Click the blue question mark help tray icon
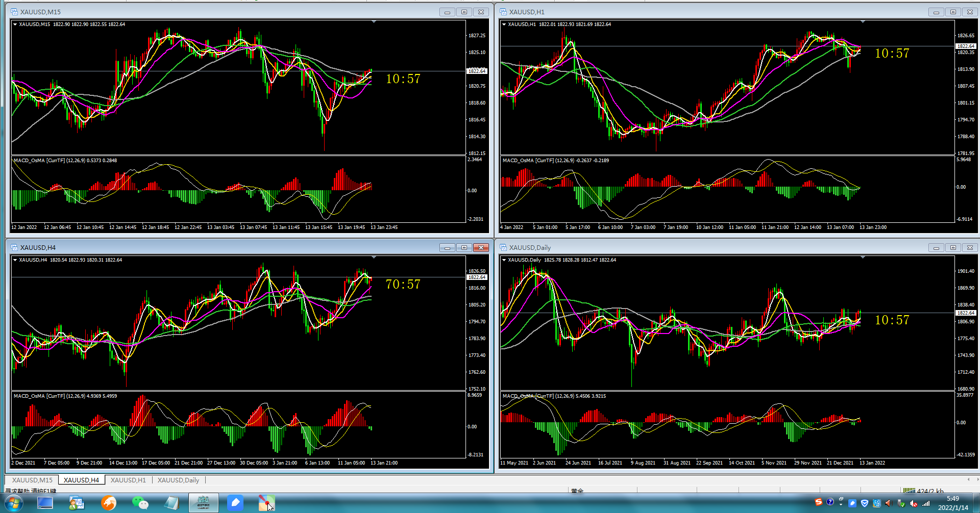 coord(830,502)
